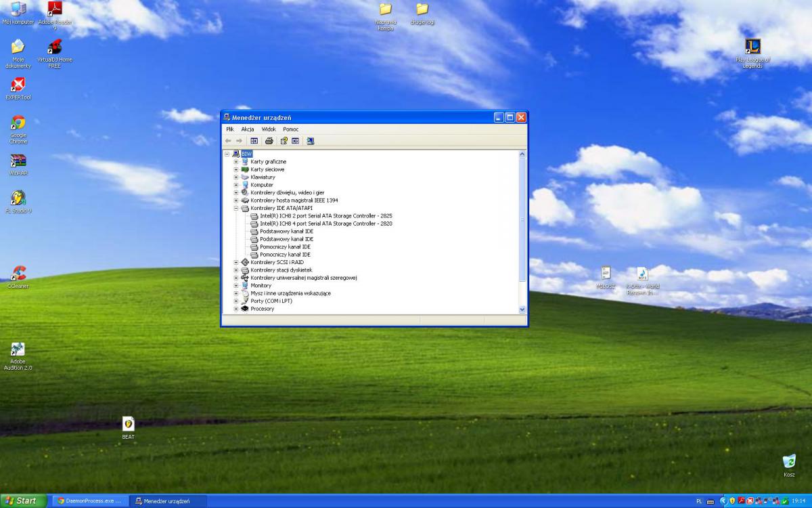
Task: Click the Print toolbar icon
Action: click(269, 141)
